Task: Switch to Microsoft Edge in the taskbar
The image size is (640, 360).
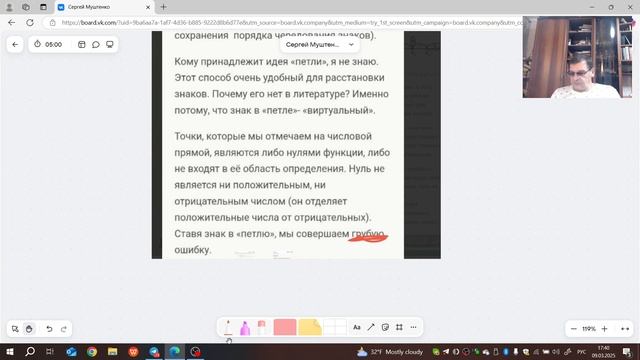Action: (174, 351)
